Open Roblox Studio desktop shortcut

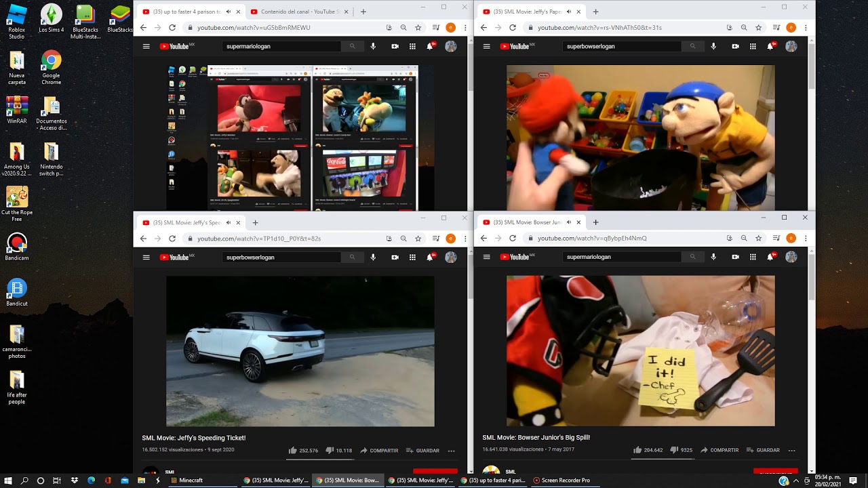17,22
